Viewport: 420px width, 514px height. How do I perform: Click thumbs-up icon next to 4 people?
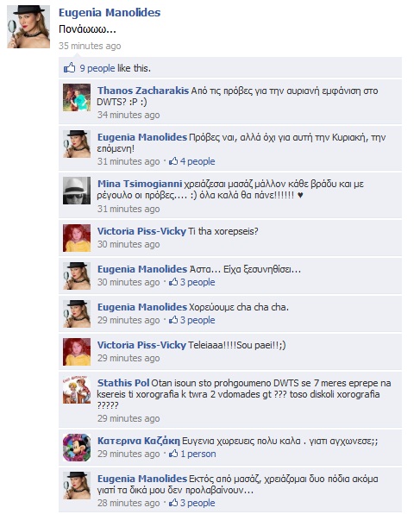click(x=173, y=161)
